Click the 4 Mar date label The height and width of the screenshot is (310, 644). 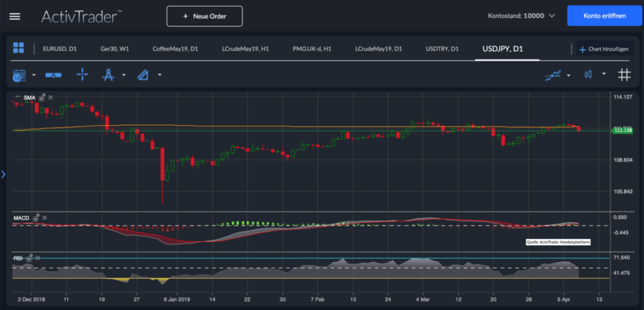423,300
